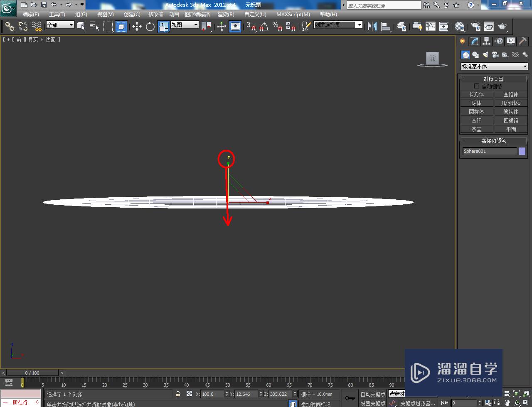Toggle 3D Snaps

click(251, 27)
